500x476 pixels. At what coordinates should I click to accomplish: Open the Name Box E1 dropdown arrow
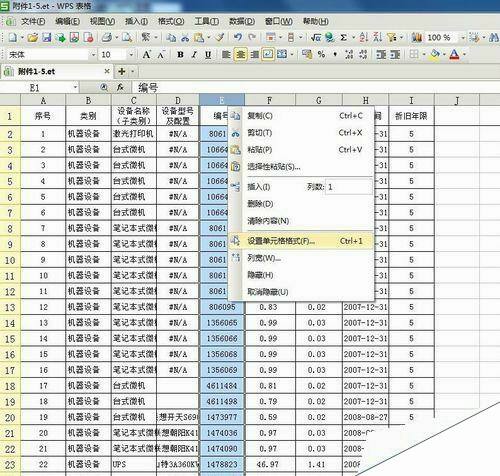[x=75, y=88]
